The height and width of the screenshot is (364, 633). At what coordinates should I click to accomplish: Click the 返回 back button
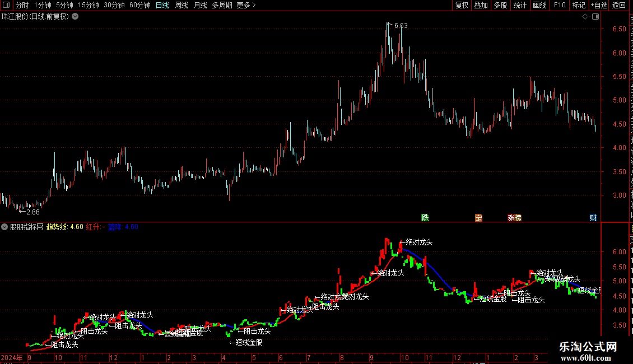point(619,5)
